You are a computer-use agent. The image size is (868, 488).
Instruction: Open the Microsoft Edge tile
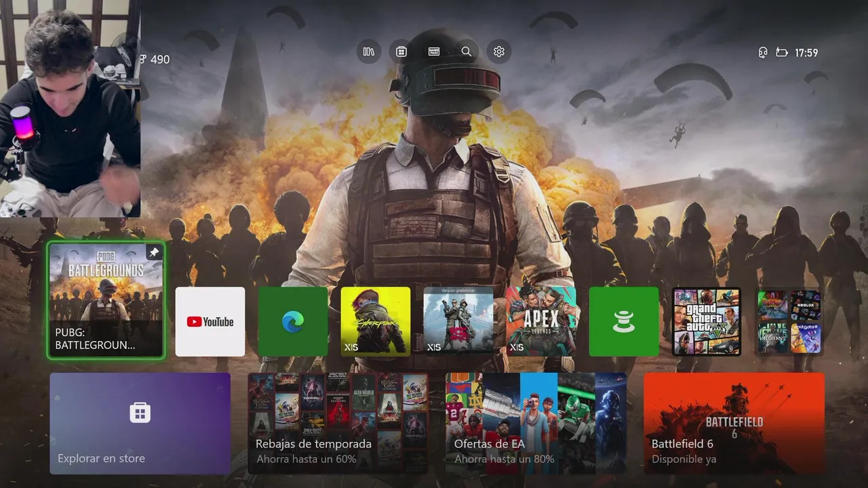293,321
